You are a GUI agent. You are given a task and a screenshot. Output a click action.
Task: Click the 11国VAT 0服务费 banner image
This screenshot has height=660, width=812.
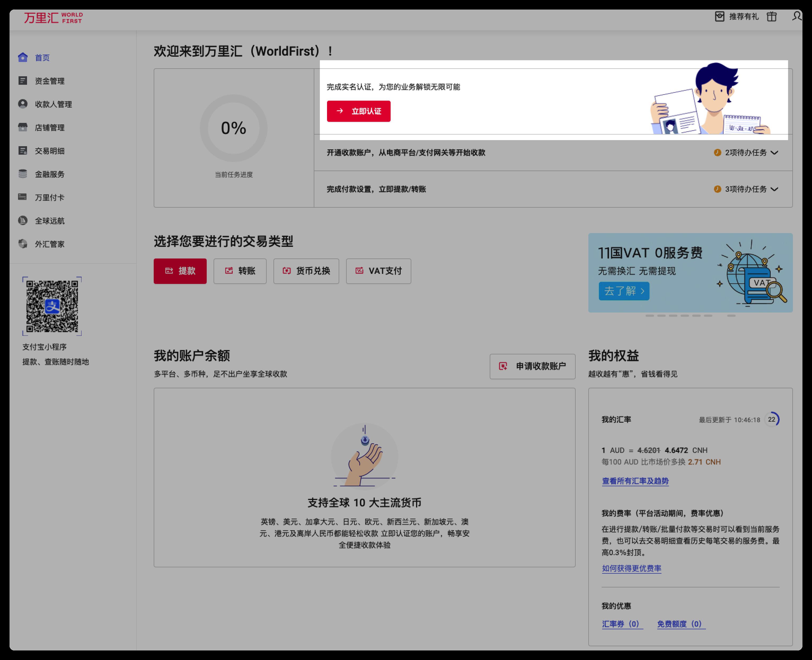[690, 273]
